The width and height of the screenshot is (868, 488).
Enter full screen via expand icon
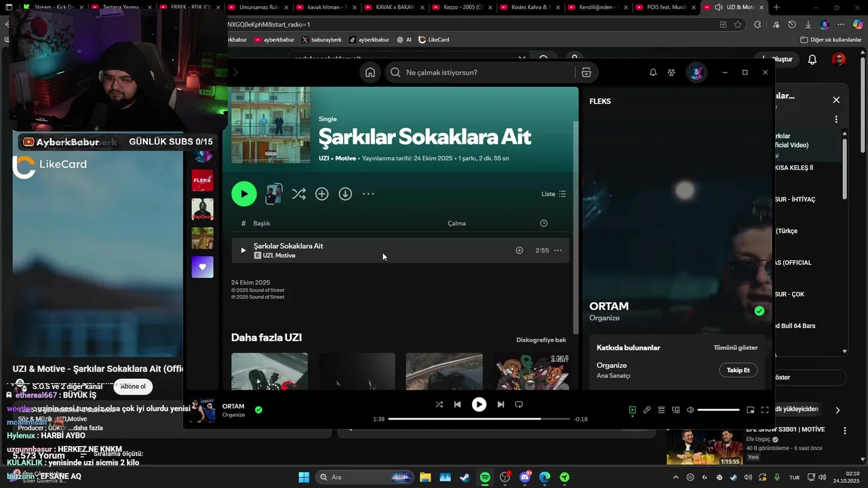click(765, 410)
